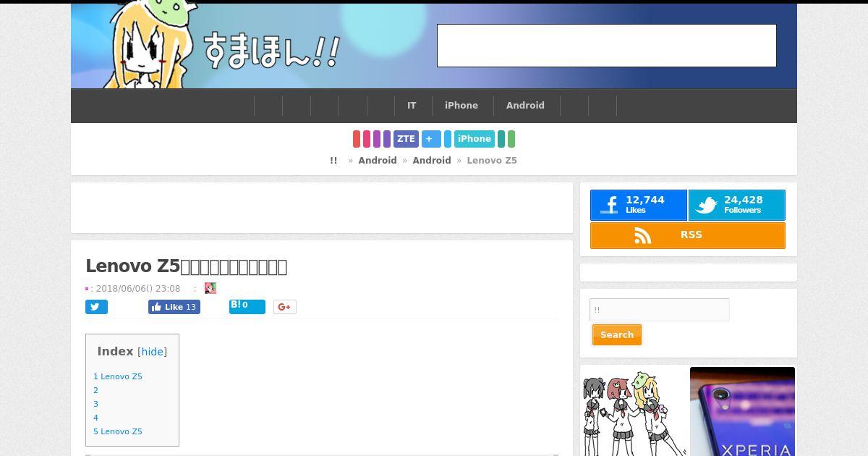The width and height of the screenshot is (868, 456).
Task: Hide the Index table of contents
Action: coord(153,352)
